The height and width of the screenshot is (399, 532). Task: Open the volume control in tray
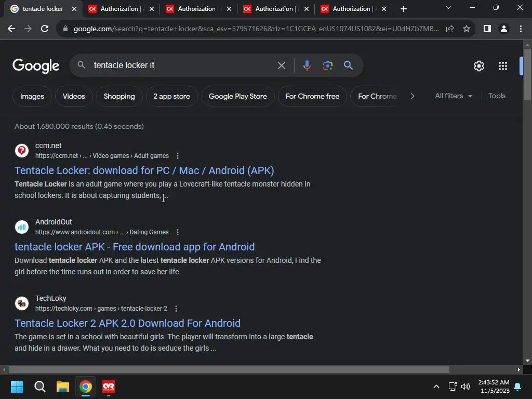pos(465,387)
